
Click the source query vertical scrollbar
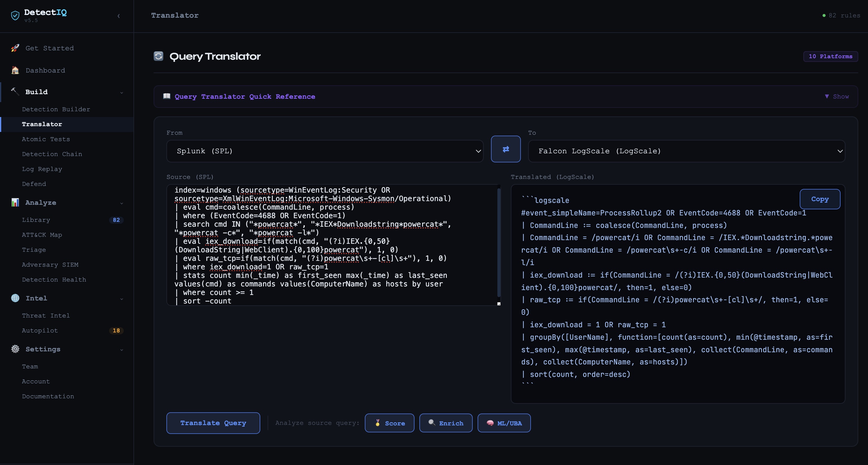[x=499, y=243]
